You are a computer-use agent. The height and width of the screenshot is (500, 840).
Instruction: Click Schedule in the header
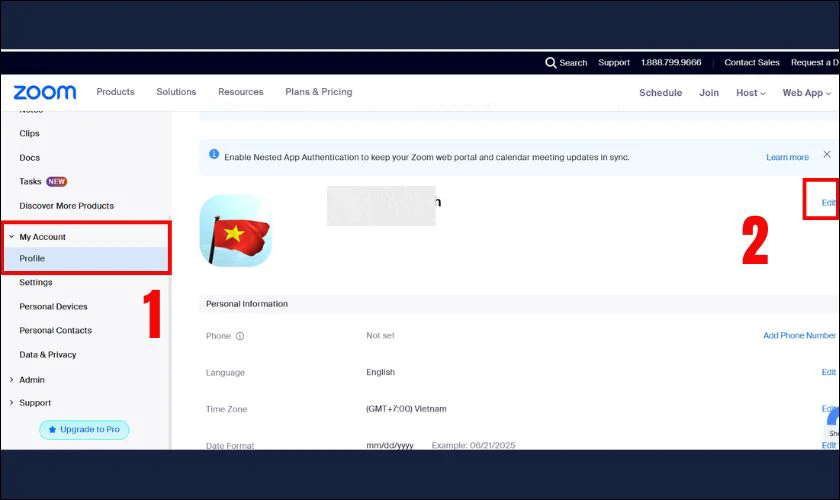[x=661, y=93]
